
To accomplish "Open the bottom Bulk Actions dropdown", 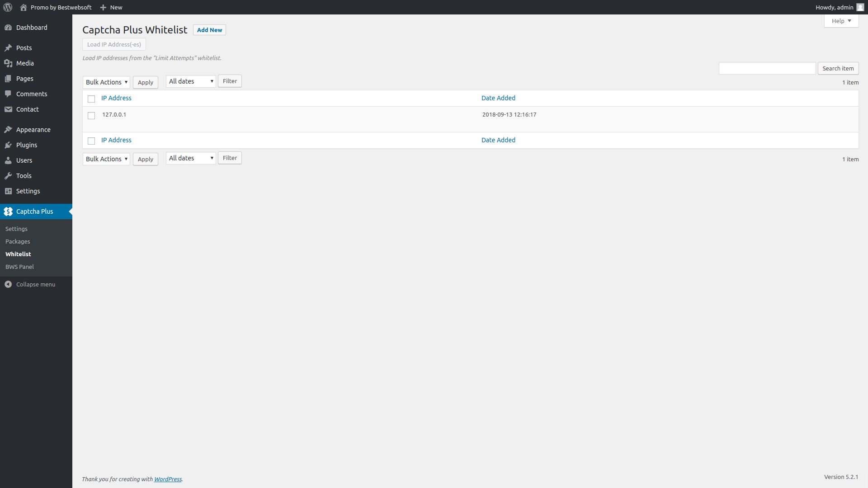I will point(106,159).
